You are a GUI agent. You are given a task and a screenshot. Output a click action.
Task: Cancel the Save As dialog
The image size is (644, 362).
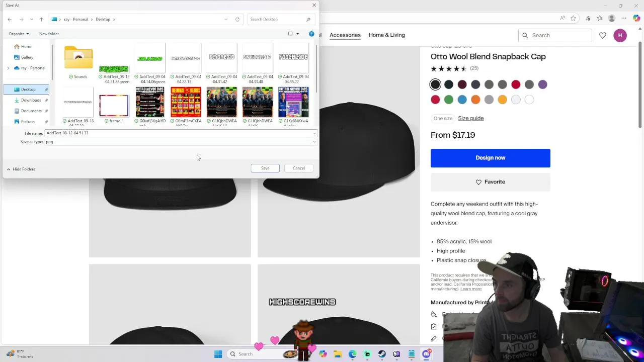coord(299,168)
